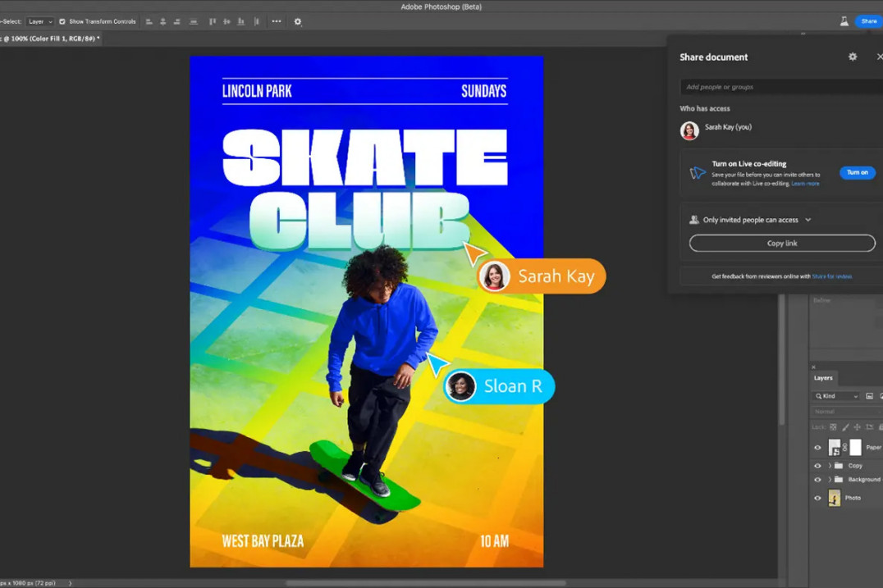Click Sarah Kay avatar under Who has access

[689, 130]
